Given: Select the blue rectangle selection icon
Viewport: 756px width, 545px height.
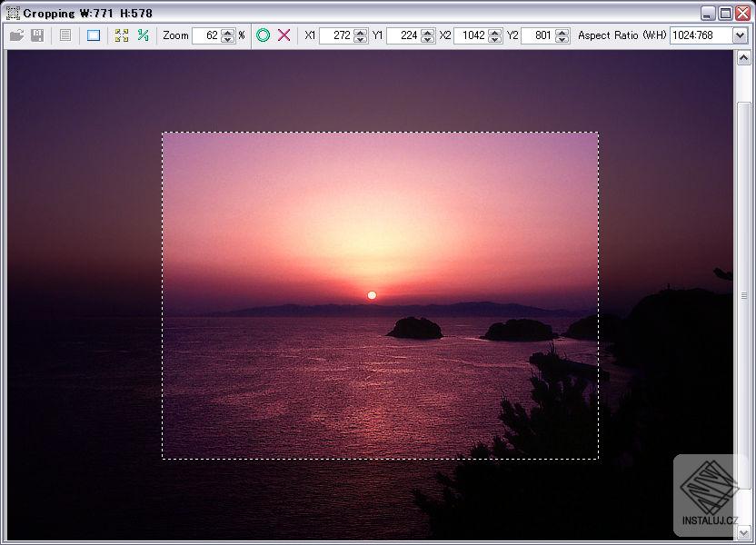Looking at the screenshot, I should (94, 35).
